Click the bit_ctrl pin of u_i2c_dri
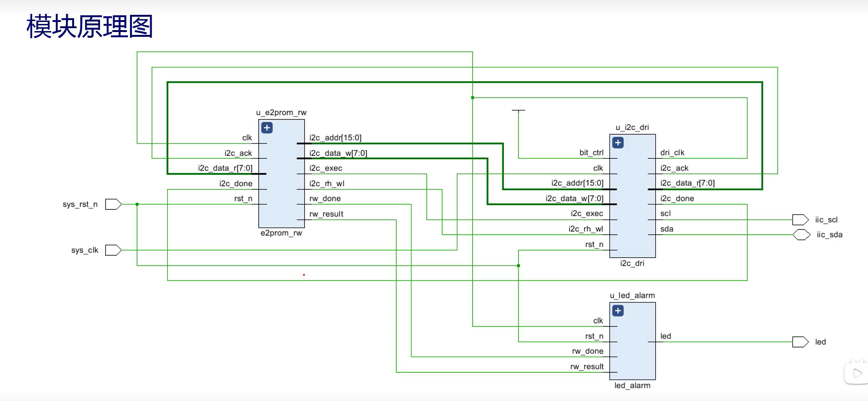 pos(591,153)
